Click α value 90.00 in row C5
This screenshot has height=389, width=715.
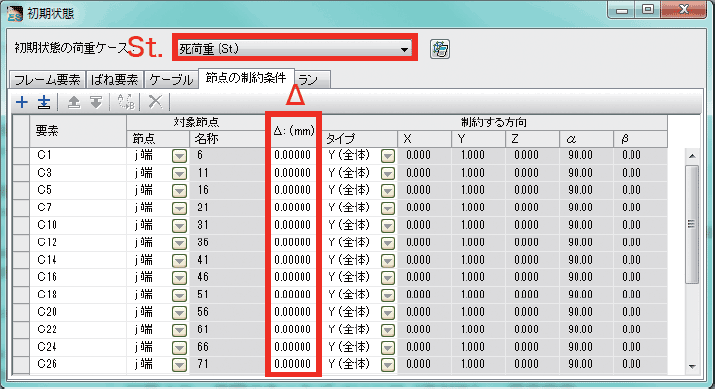point(586,190)
